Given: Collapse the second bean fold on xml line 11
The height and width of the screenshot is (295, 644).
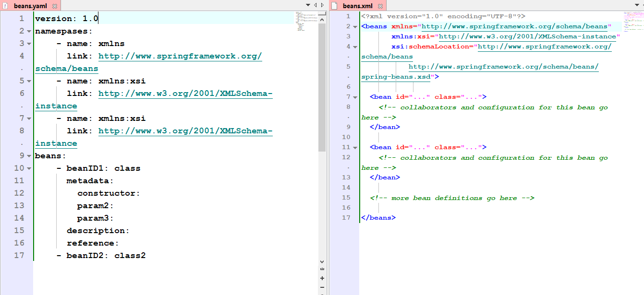Looking at the screenshot, I should pyautogui.click(x=355, y=147).
